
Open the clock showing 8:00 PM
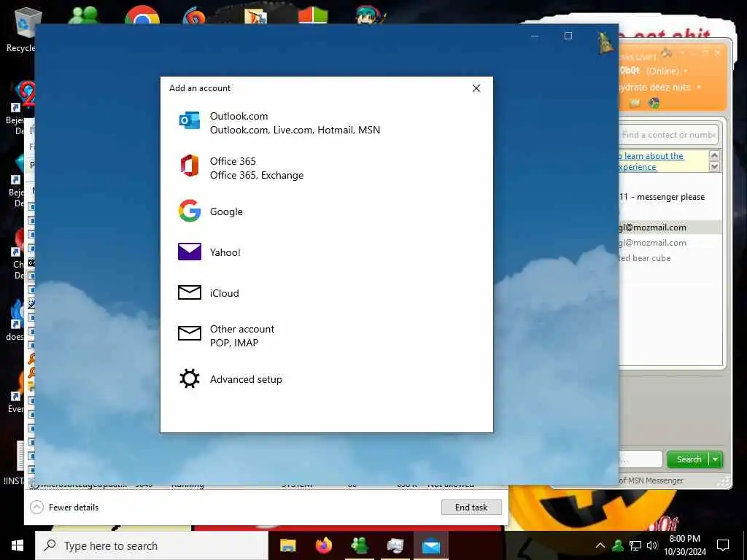[x=685, y=545]
